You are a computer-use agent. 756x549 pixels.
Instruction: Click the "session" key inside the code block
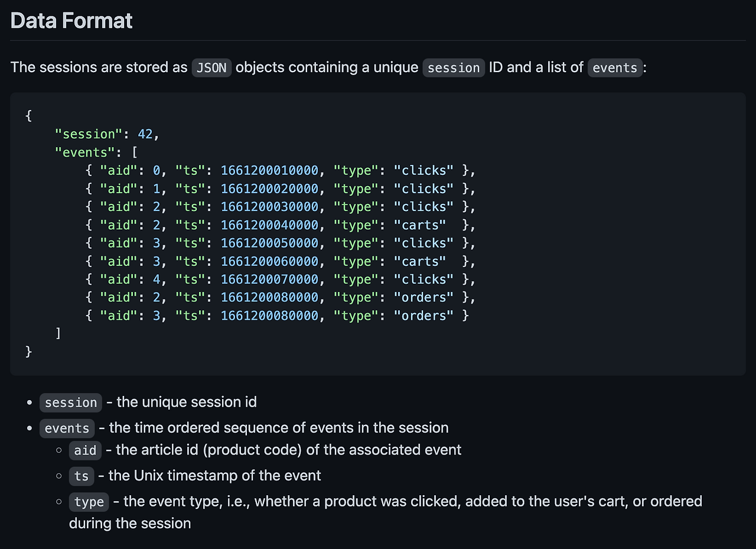coord(89,134)
